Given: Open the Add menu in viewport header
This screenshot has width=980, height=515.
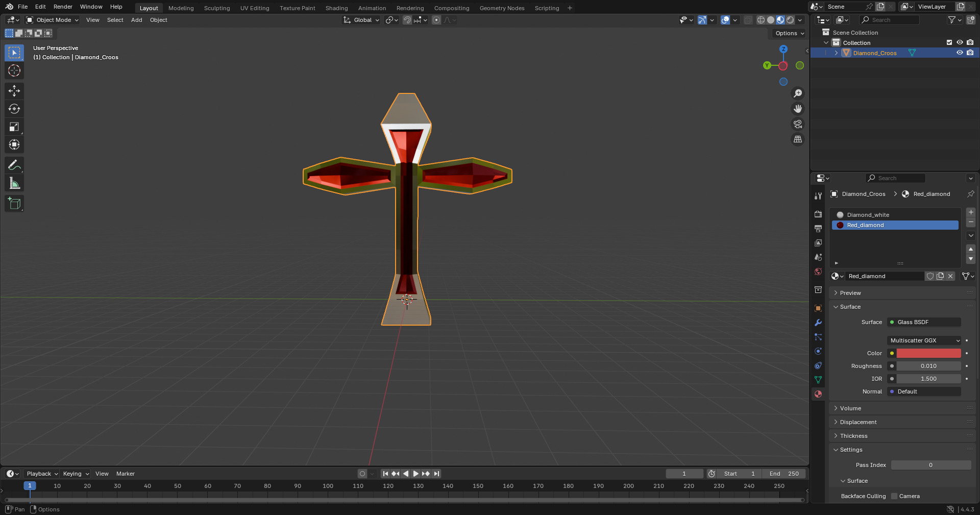Looking at the screenshot, I should pyautogui.click(x=136, y=20).
